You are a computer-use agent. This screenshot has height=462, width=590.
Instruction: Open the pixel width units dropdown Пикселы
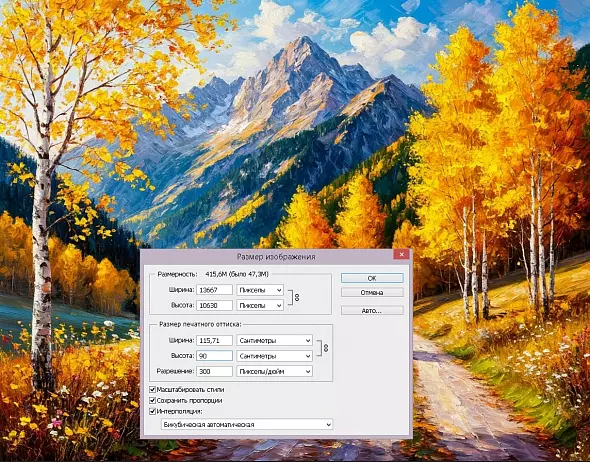click(260, 290)
